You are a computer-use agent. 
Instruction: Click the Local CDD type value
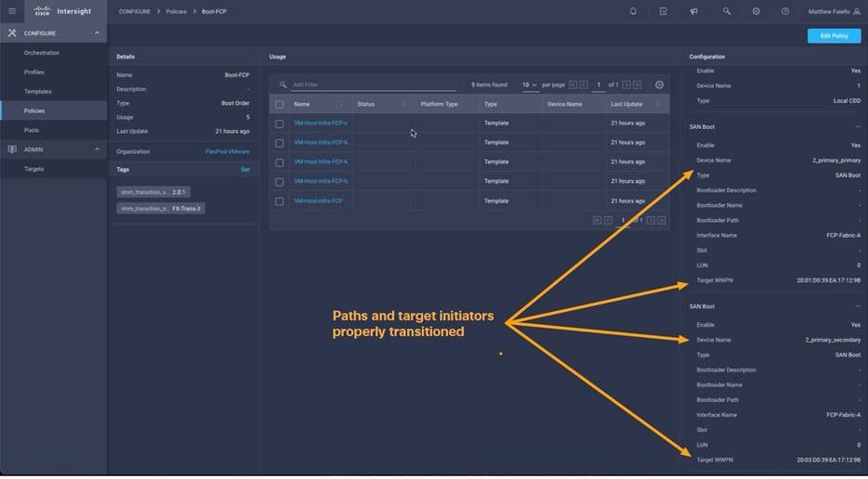pyautogui.click(x=847, y=101)
